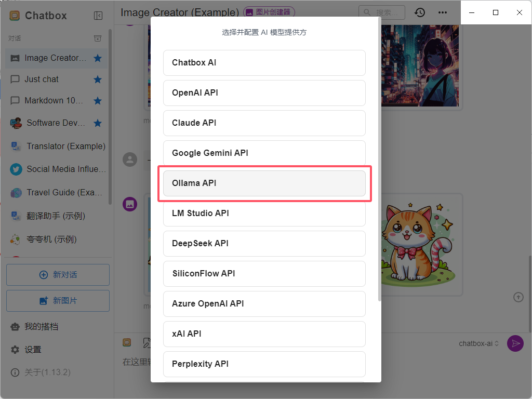Choose OpenAI API provider
532x399 pixels.
click(264, 93)
